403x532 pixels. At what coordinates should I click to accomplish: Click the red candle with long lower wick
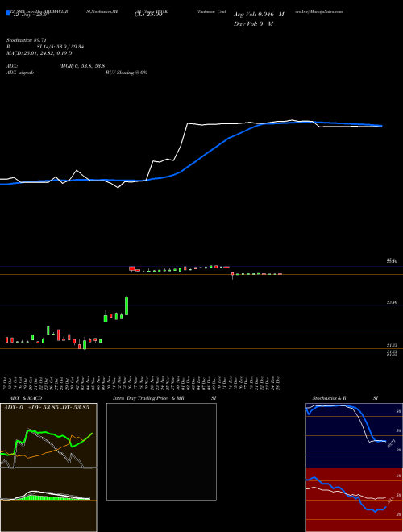click(x=232, y=275)
